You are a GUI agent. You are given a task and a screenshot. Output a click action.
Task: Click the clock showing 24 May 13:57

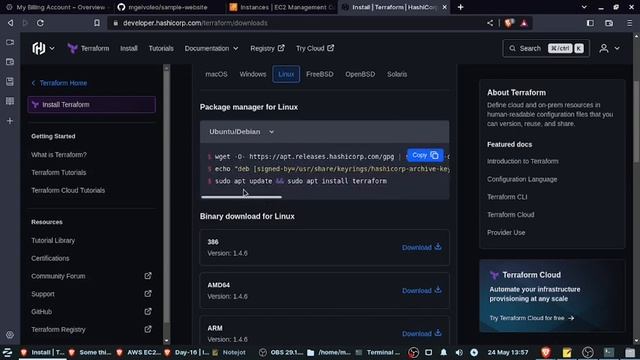507,352
